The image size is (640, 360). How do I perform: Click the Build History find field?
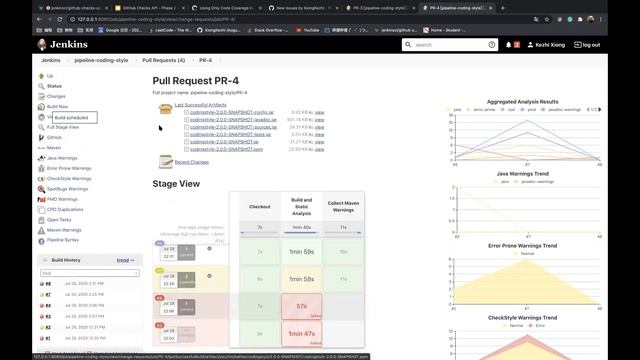click(x=90, y=273)
